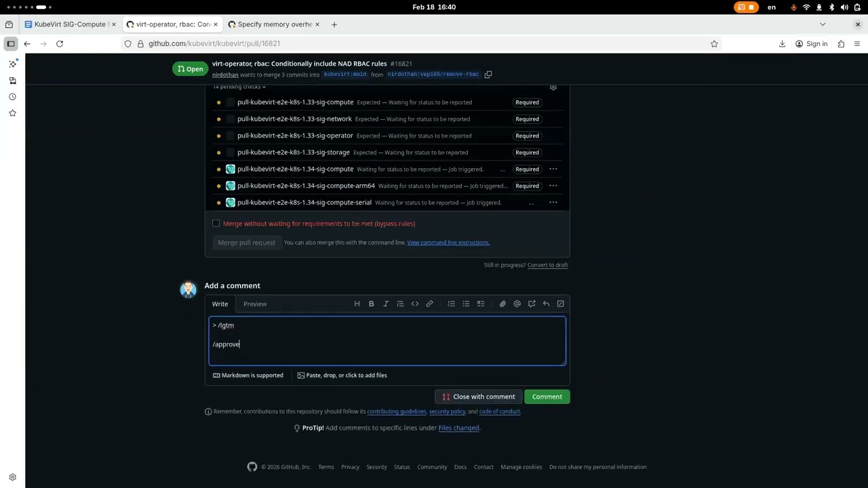Screen dimensions: 868x488
Task: Collapse the pending checks list
Action: [x=239, y=87]
